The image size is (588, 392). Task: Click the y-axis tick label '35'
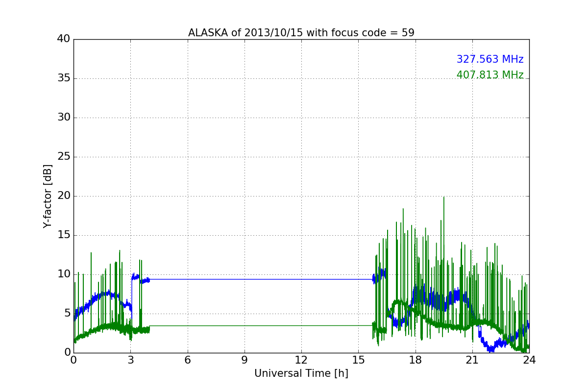coord(64,78)
